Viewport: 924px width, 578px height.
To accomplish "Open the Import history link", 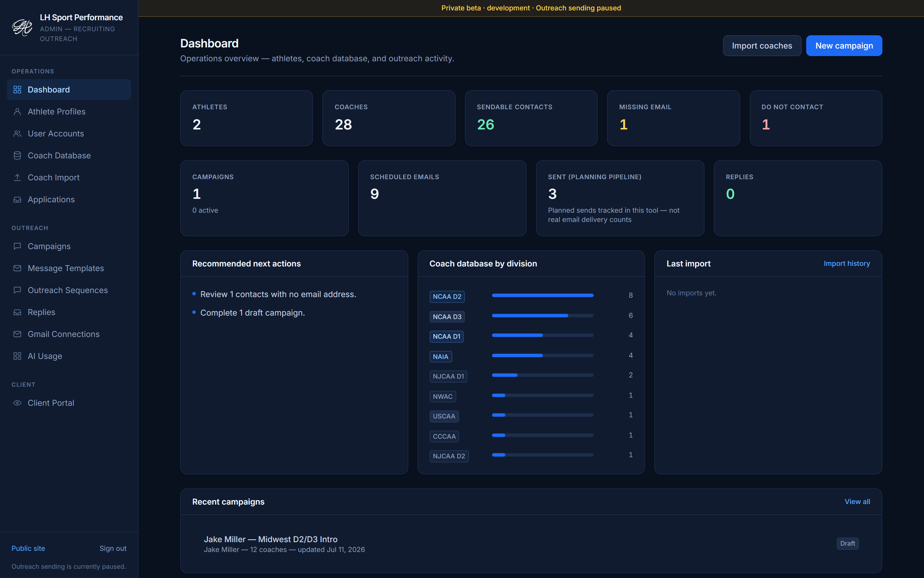I will click(x=847, y=263).
